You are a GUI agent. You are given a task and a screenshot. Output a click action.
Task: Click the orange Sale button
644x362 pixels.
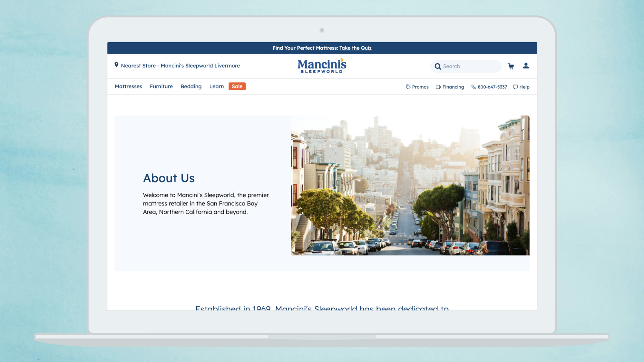click(237, 86)
